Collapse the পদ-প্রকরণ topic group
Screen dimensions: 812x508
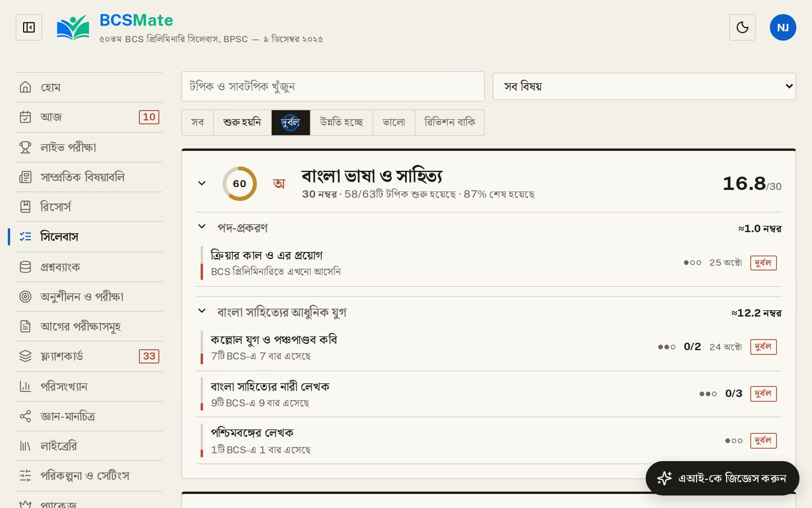202,226
